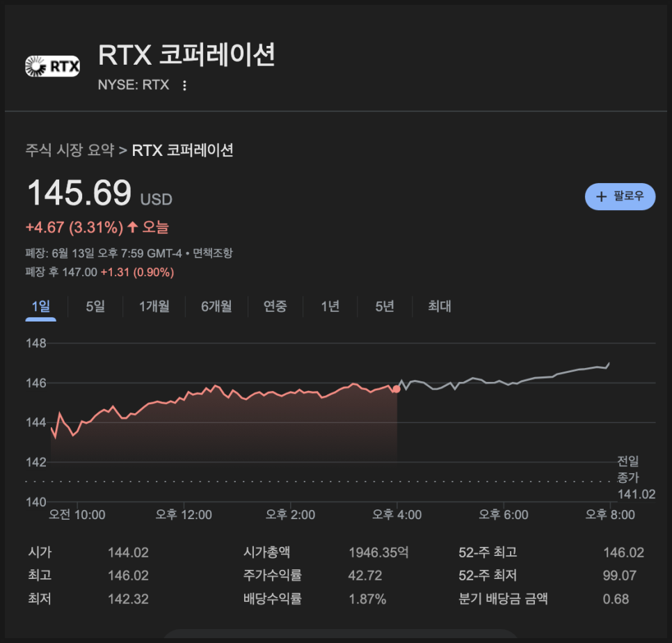Select the 1일 chart tab
672x643 pixels.
[41, 306]
